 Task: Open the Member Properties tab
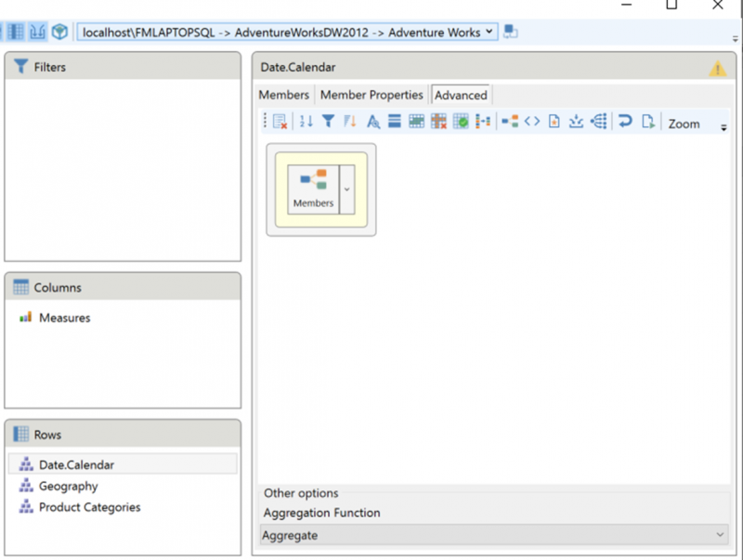[371, 94]
